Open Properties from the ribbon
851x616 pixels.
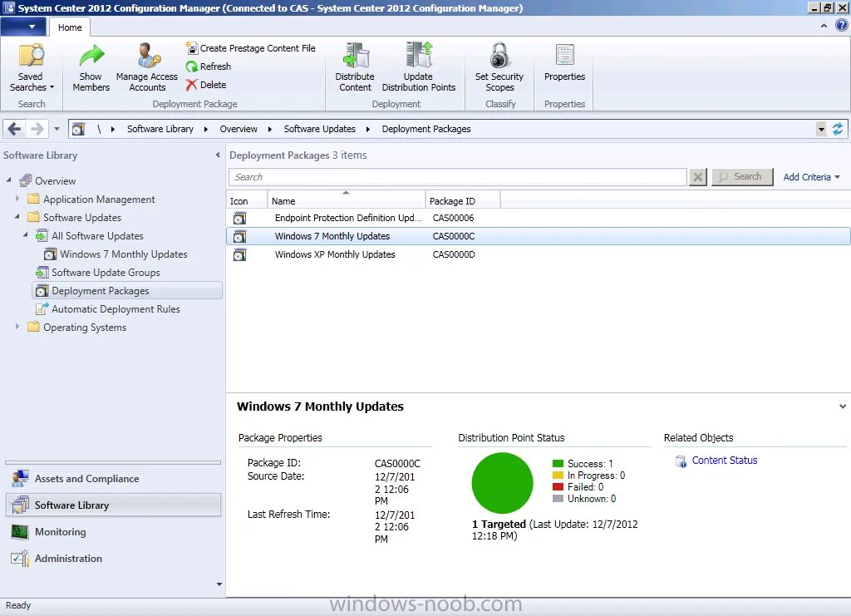[x=564, y=62]
